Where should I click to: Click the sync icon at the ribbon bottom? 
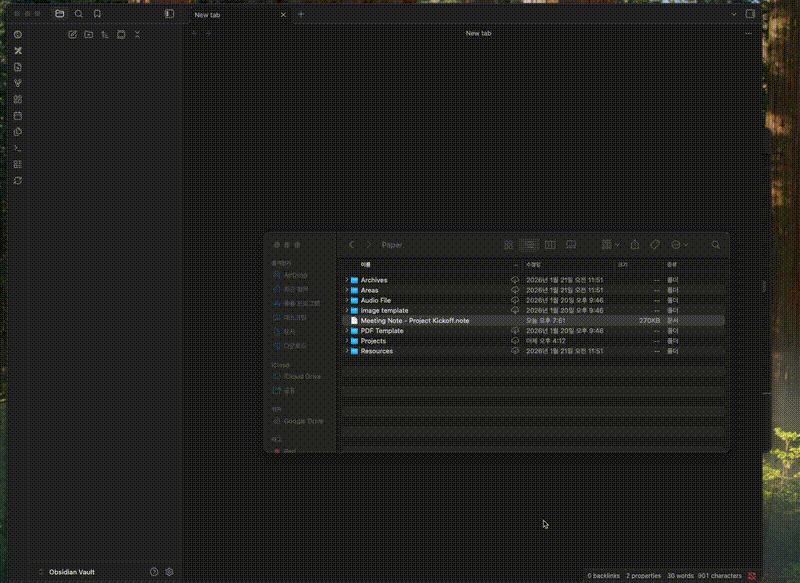[x=17, y=182]
